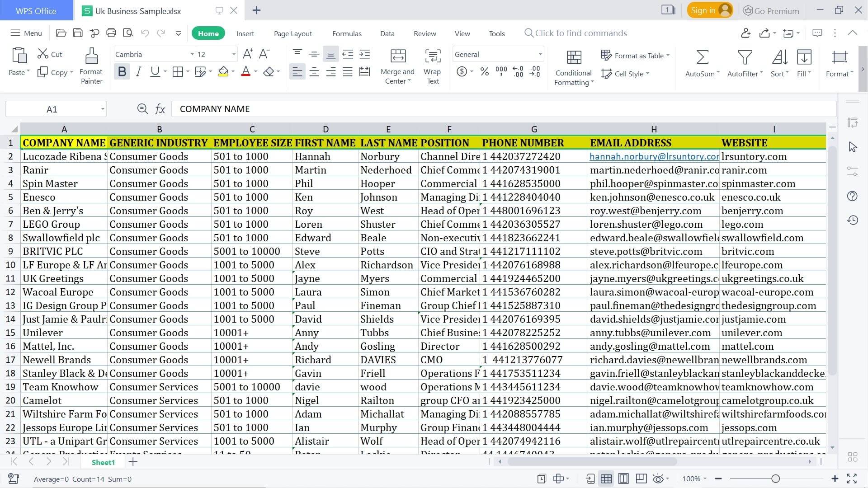Viewport: 868px width, 488px height.
Task: Toggle Bold formatting
Action: [122, 72]
